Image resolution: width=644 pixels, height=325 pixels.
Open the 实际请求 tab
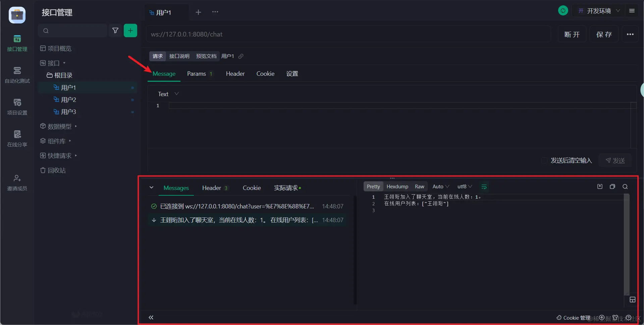(x=287, y=188)
